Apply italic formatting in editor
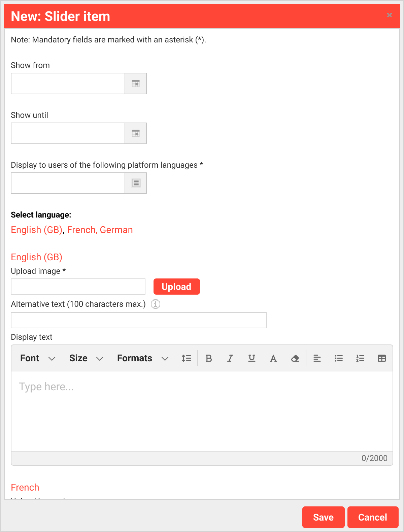This screenshot has height=532, width=404. coord(230,358)
